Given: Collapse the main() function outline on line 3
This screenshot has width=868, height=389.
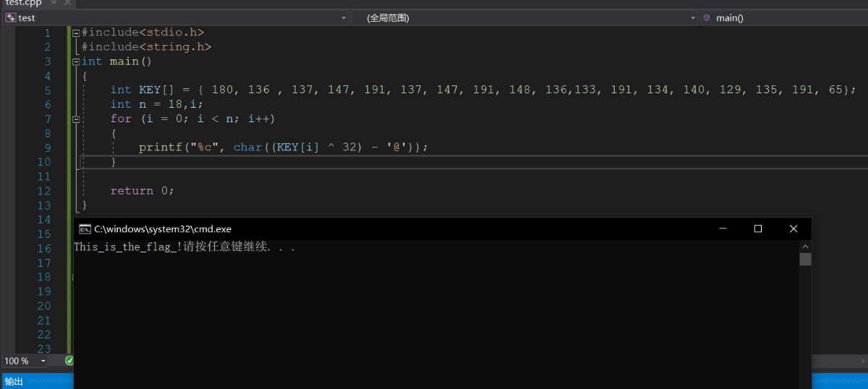Looking at the screenshot, I should point(76,61).
